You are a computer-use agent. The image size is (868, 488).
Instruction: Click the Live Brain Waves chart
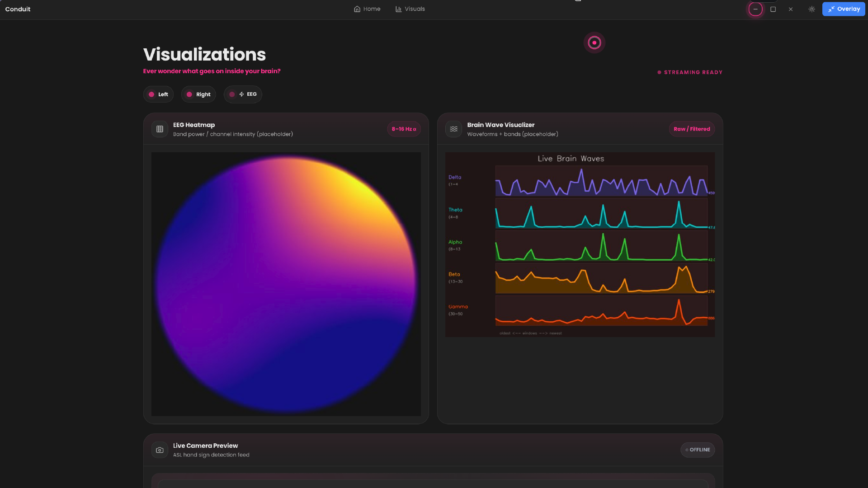click(580, 244)
